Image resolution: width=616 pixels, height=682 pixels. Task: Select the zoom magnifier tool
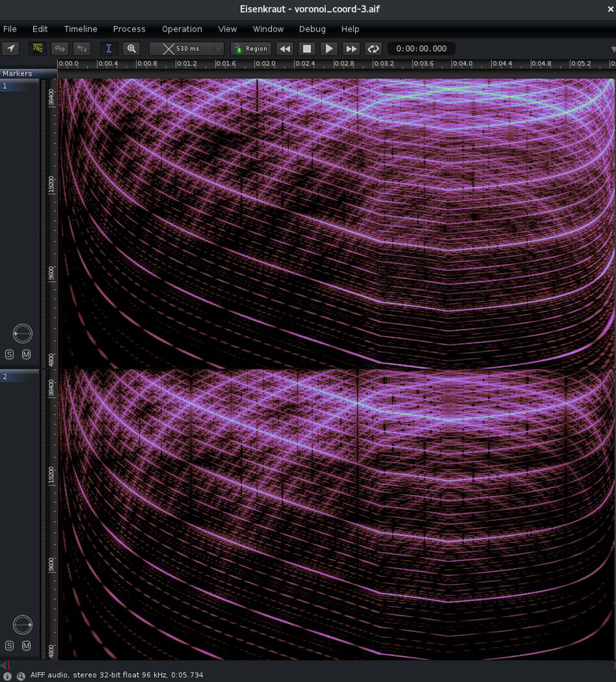(x=131, y=49)
